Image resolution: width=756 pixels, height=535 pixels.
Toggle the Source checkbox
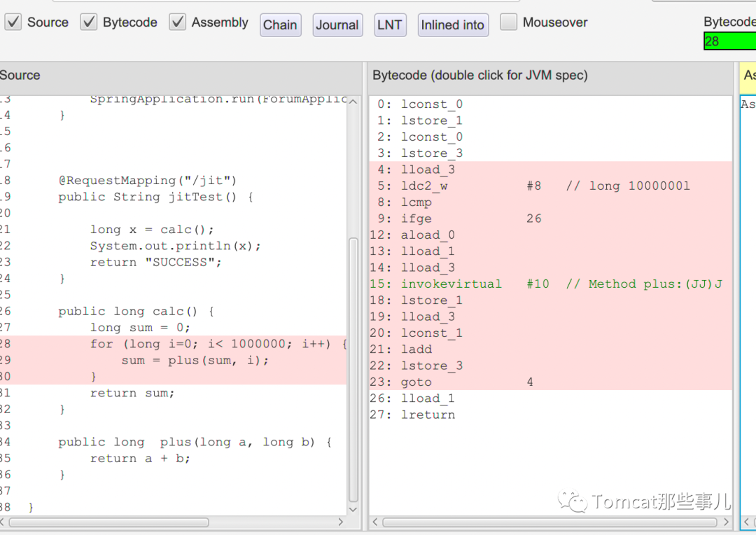point(13,22)
